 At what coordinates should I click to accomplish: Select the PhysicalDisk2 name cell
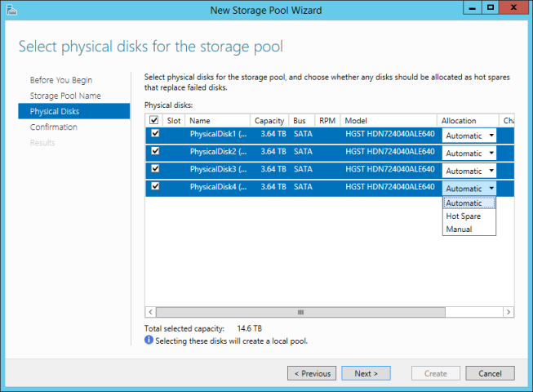(x=218, y=152)
